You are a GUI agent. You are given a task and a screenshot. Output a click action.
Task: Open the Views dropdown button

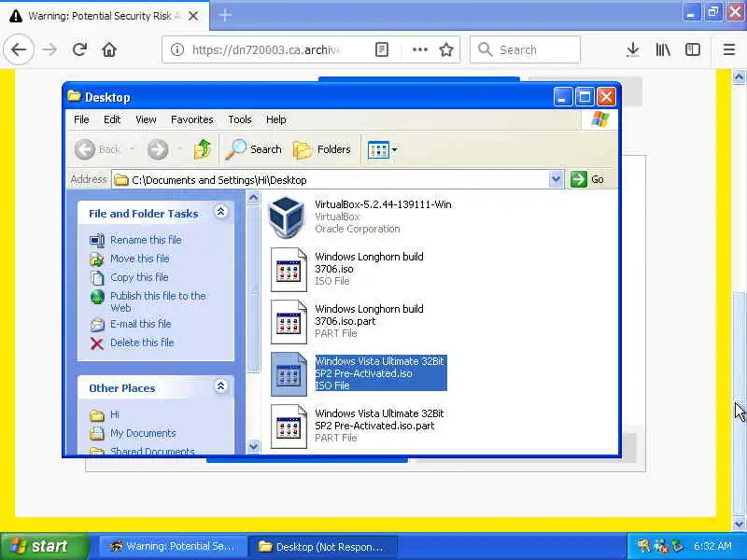[382, 150]
